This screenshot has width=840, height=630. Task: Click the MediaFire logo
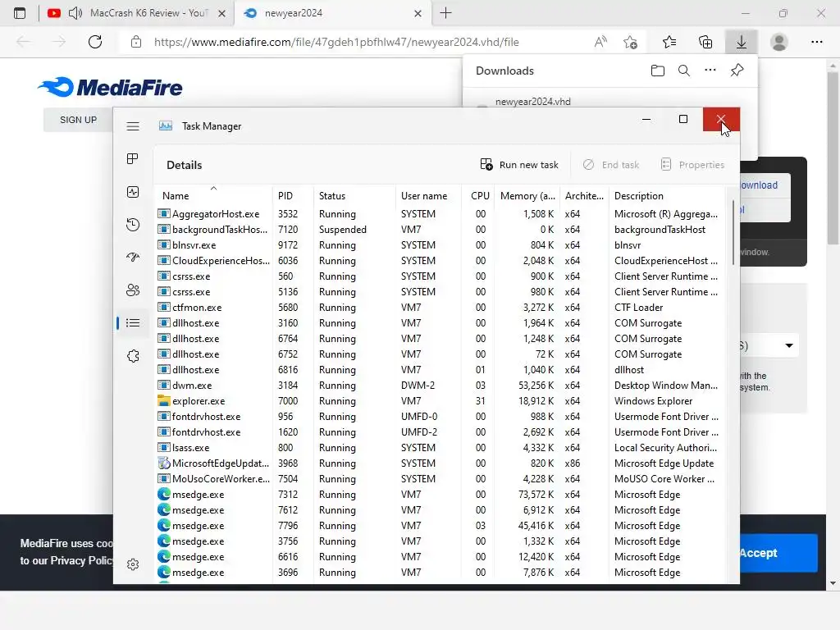click(111, 87)
